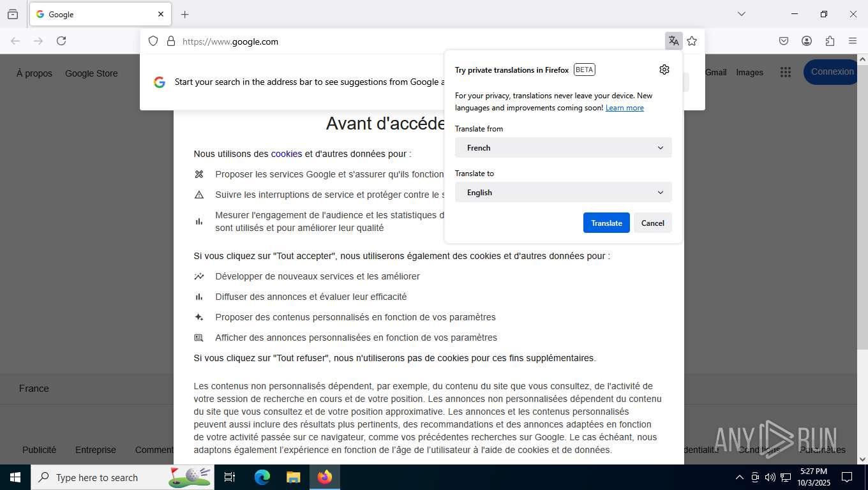
Task: Bookmark this page with the star icon
Action: 692,41
